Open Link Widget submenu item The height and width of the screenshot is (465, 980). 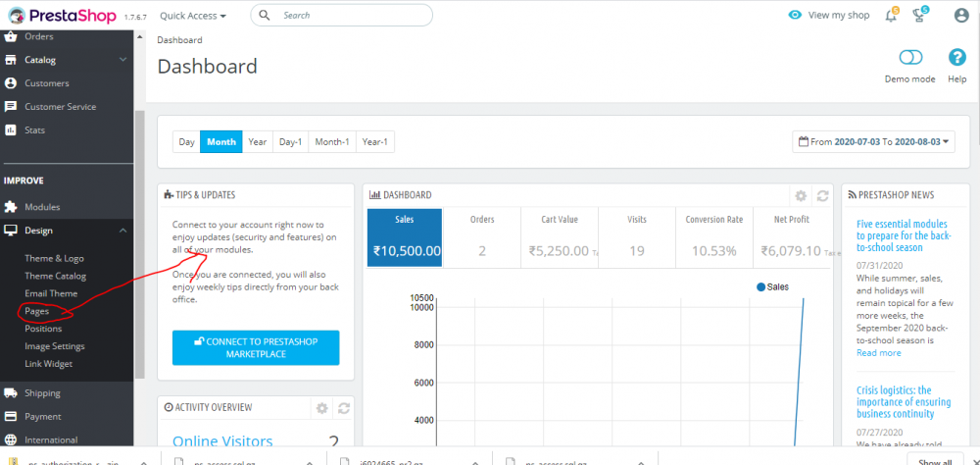49,363
